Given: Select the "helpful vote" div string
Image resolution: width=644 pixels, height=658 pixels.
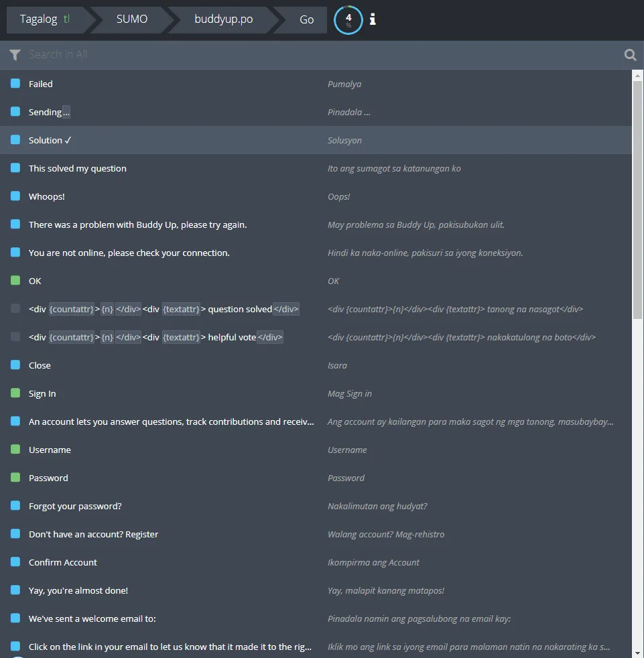Looking at the screenshot, I should click(x=155, y=337).
